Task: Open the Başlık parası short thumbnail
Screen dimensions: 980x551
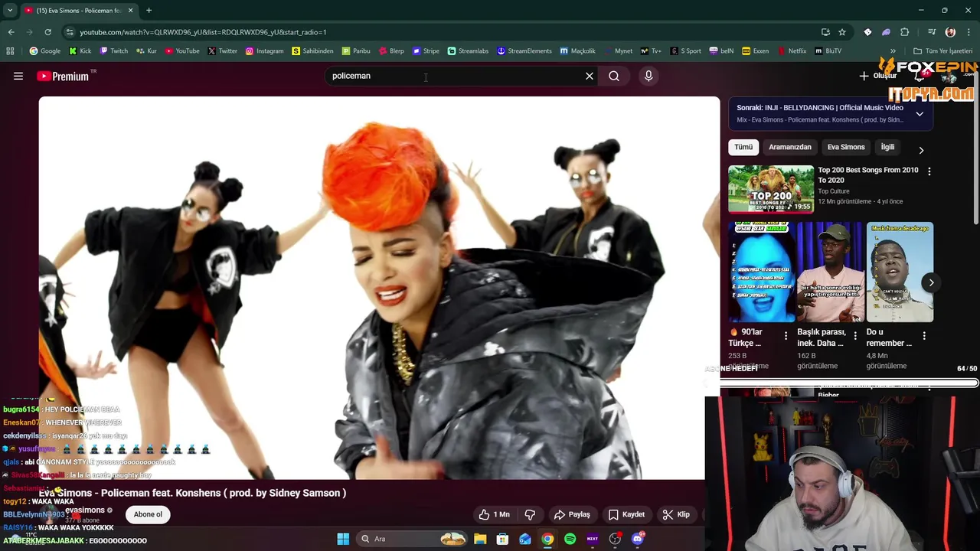Action: pyautogui.click(x=831, y=272)
